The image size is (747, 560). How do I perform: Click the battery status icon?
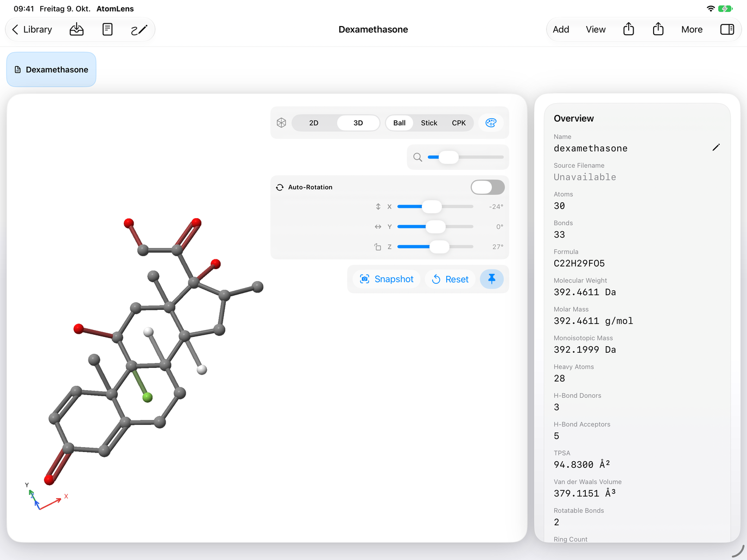click(725, 9)
